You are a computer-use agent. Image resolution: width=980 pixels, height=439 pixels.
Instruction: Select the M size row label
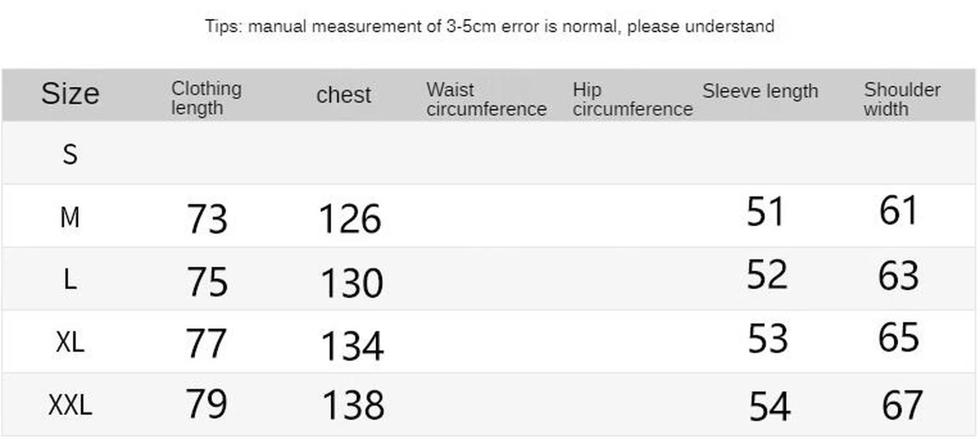pos(70,217)
